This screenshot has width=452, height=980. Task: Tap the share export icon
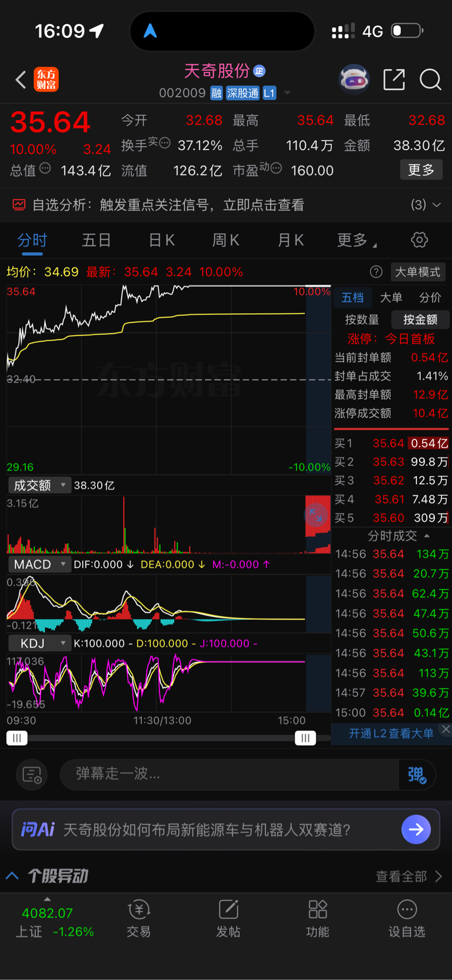tap(394, 79)
